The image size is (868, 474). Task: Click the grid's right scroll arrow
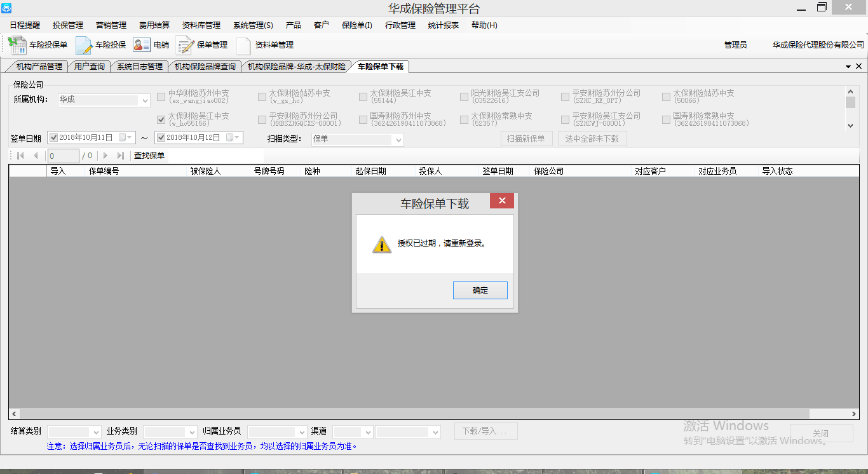855,414
